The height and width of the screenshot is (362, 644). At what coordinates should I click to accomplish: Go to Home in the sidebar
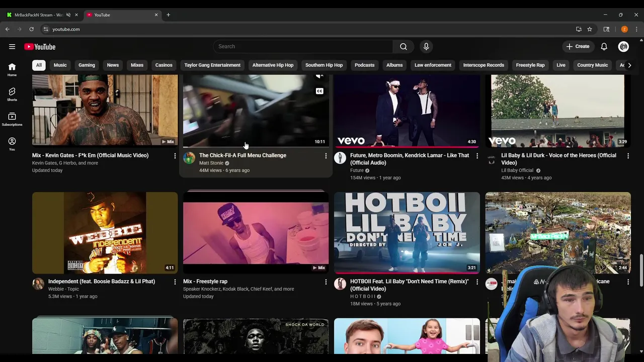12,69
